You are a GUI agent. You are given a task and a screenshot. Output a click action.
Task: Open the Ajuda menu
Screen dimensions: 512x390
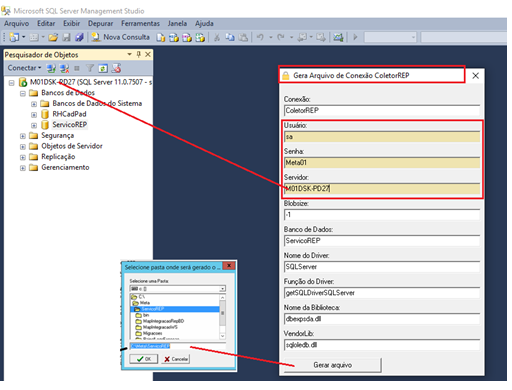pyautogui.click(x=204, y=24)
